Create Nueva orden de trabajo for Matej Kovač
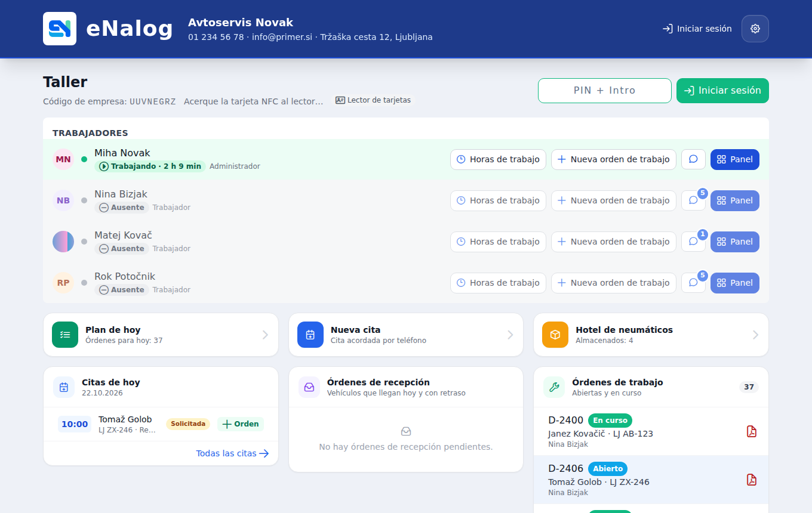This screenshot has width=812, height=513. click(x=614, y=242)
